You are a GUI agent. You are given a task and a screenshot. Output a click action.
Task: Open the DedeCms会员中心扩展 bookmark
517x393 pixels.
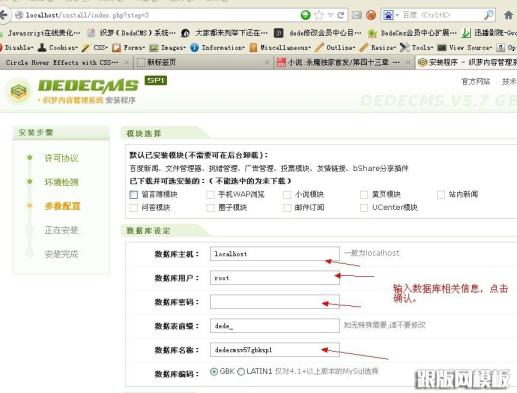pyautogui.click(x=412, y=33)
